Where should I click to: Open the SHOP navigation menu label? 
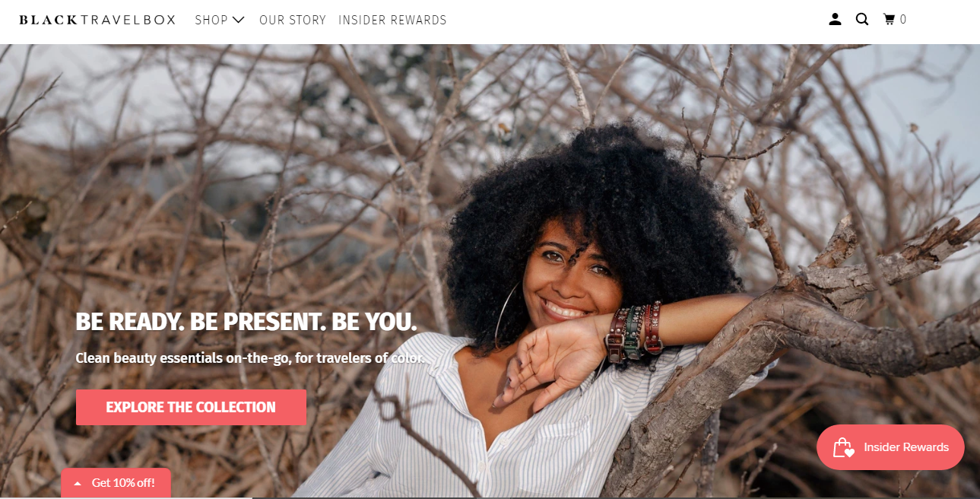click(x=211, y=20)
